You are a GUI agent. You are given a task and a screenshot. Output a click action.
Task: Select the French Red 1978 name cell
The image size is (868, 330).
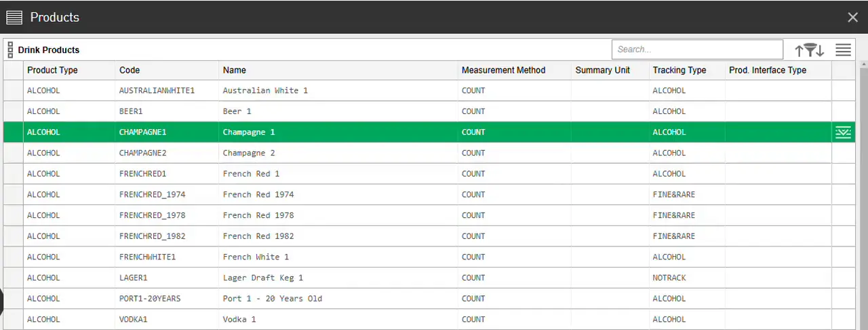pyautogui.click(x=338, y=215)
